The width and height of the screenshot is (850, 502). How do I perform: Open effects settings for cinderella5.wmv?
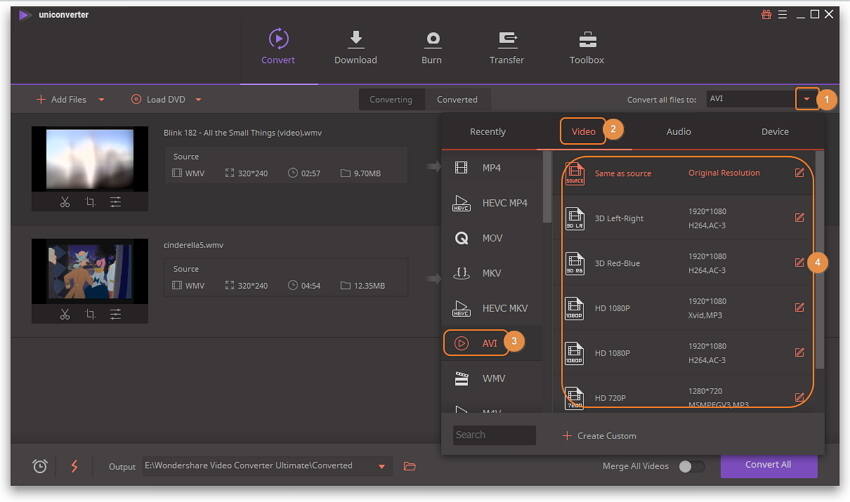(115, 314)
